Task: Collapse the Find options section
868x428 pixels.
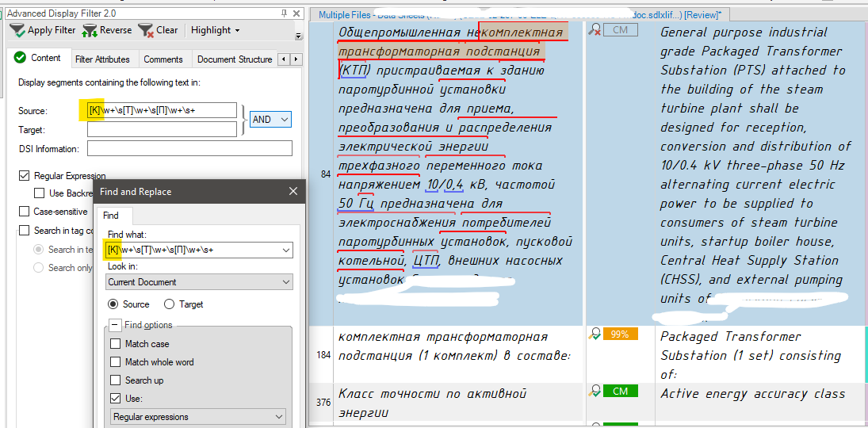Action: pos(115,325)
